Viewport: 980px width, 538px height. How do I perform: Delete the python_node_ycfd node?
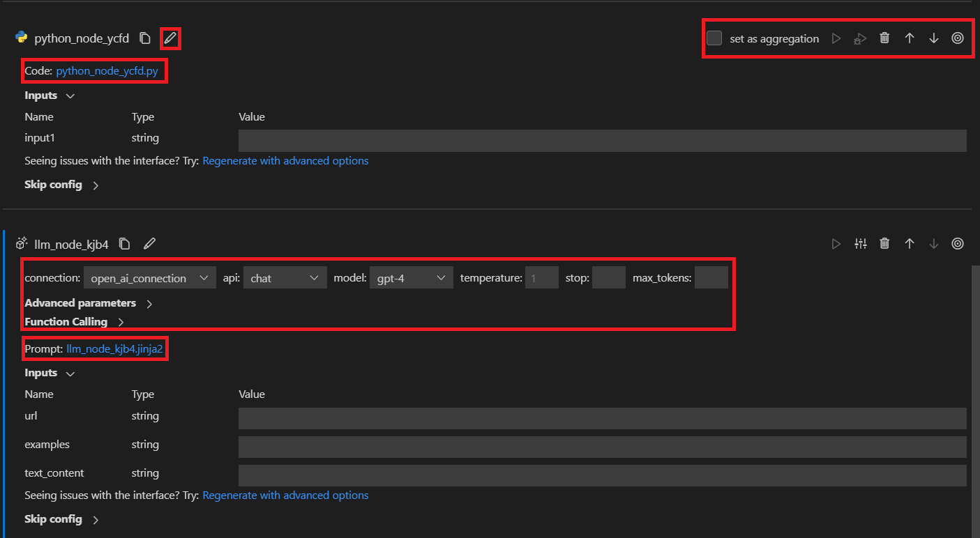884,38
